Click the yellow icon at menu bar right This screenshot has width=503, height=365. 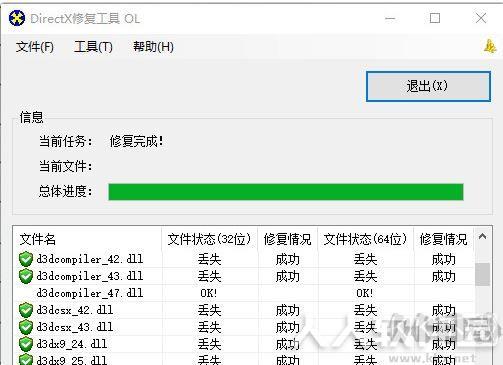click(490, 46)
